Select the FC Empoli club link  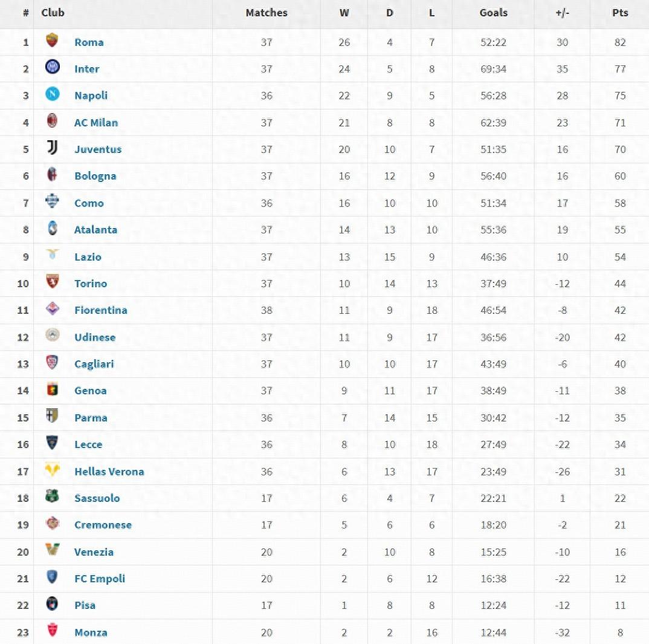[x=100, y=579]
